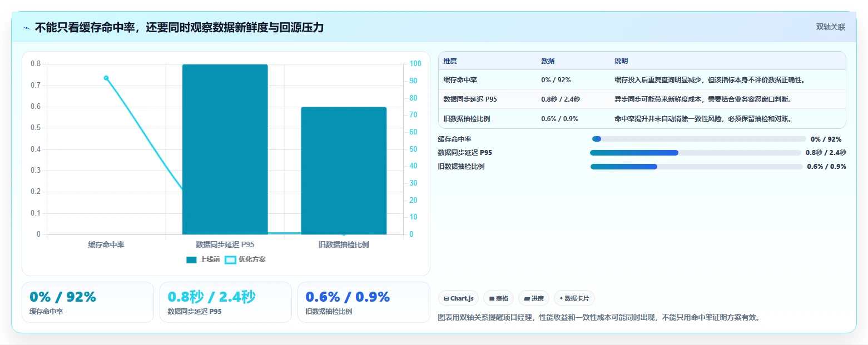Click the 数据 column header in the table

(x=548, y=61)
